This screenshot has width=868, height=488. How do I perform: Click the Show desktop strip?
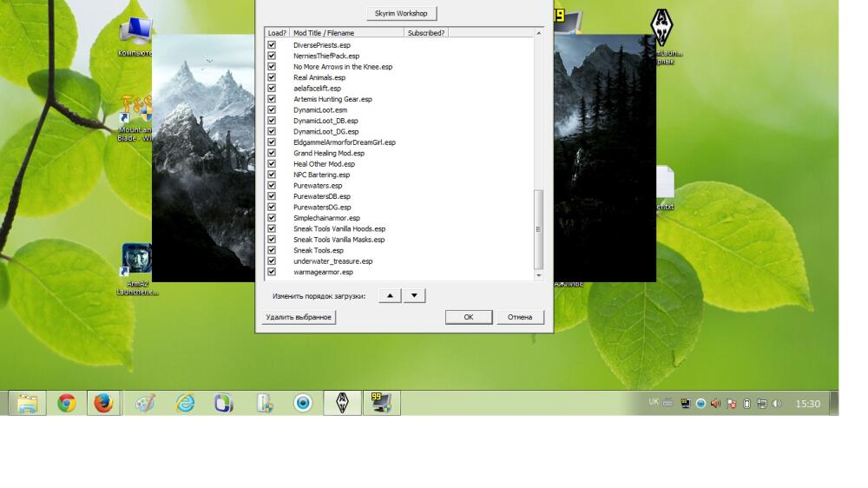tap(834, 403)
